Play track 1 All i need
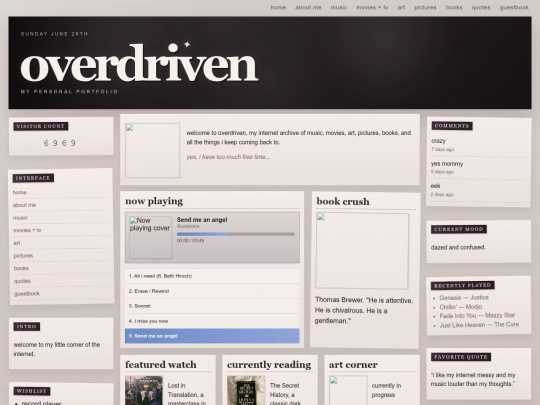This screenshot has height=405, width=540. (x=212, y=276)
